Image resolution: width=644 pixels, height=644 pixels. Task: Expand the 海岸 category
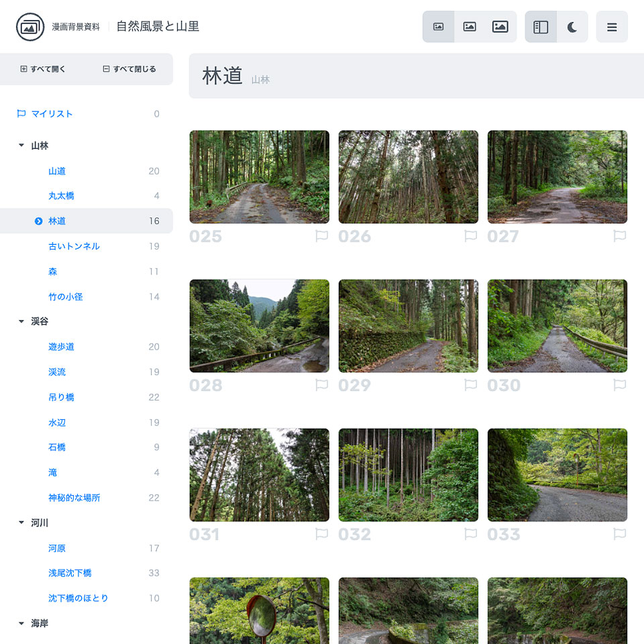coord(21,623)
